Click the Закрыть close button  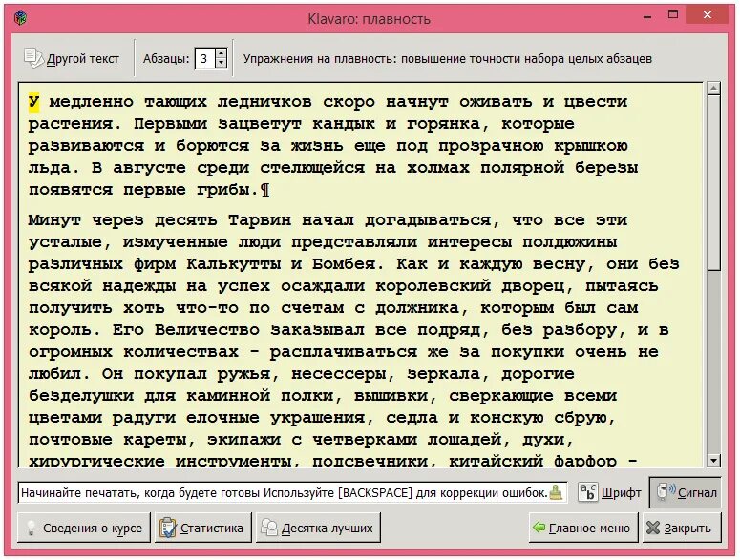682,528
